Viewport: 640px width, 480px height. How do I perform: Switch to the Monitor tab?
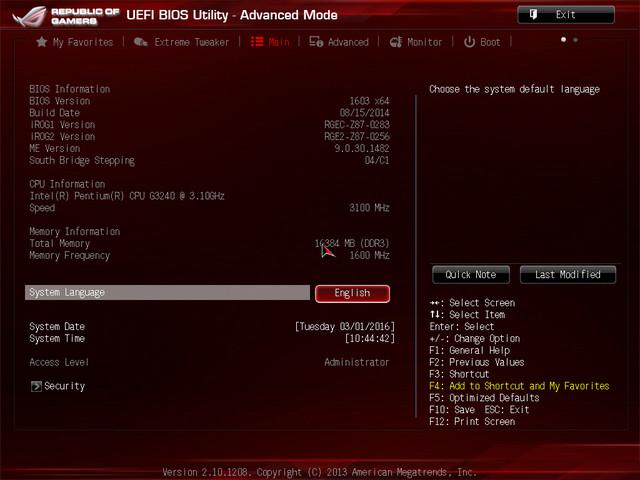[x=424, y=42]
